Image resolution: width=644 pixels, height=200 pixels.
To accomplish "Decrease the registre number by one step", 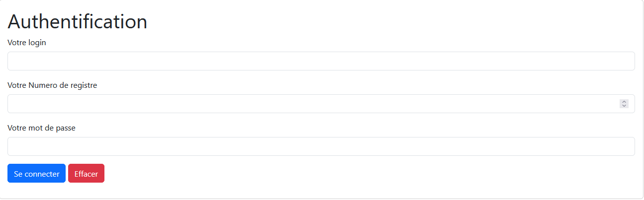I will [624, 106].
